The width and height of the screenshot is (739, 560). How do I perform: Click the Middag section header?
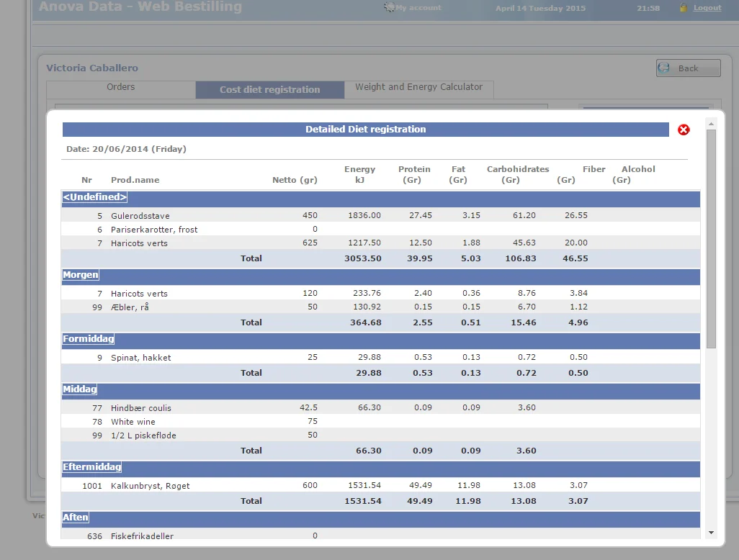pyautogui.click(x=80, y=389)
